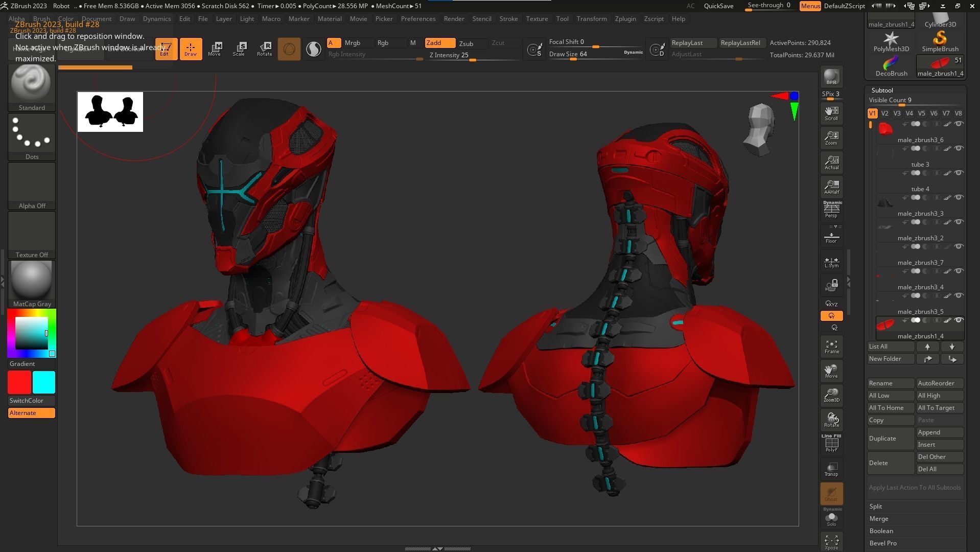Open the MatCap Gray material picker
Screen dimensions: 980x552
[x=31, y=280]
